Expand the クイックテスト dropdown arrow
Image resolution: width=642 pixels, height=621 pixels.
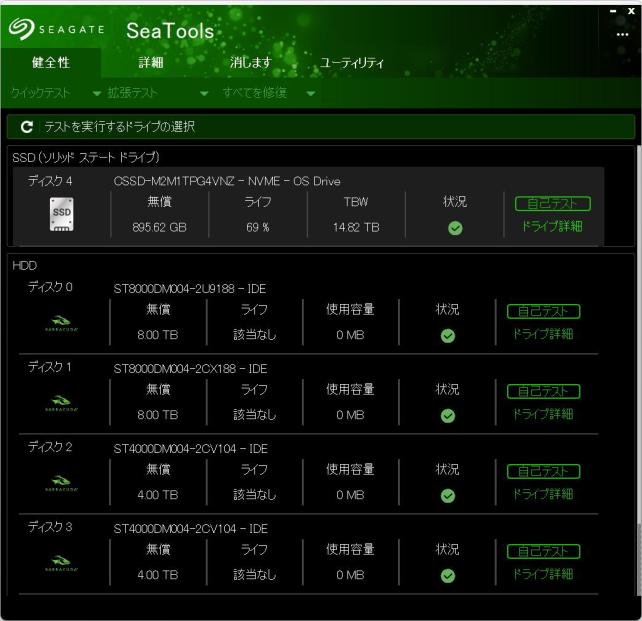pyautogui.click(x=97, y=94)
